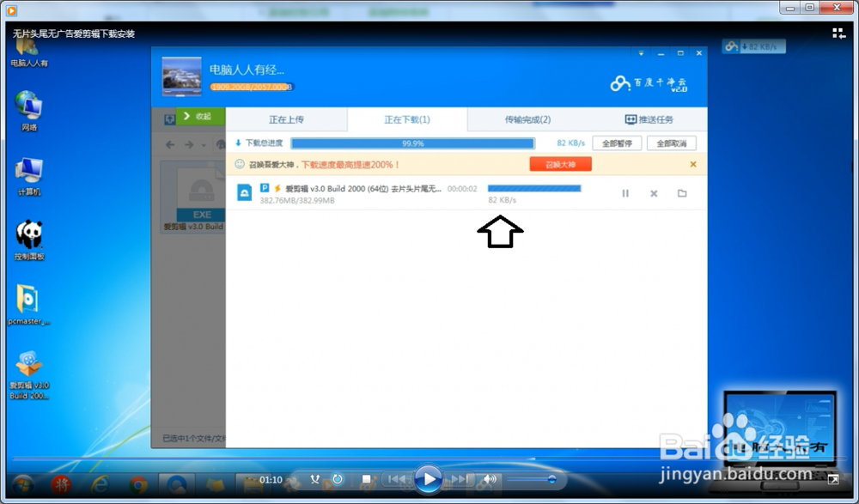
Task: Select the 正在下载(1) tab
Action: (x=407, y=119)
